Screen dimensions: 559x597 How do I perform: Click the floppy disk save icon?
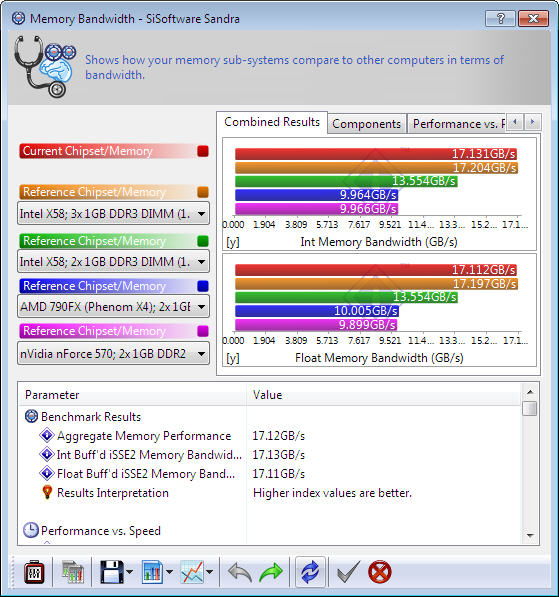(112, 571)
